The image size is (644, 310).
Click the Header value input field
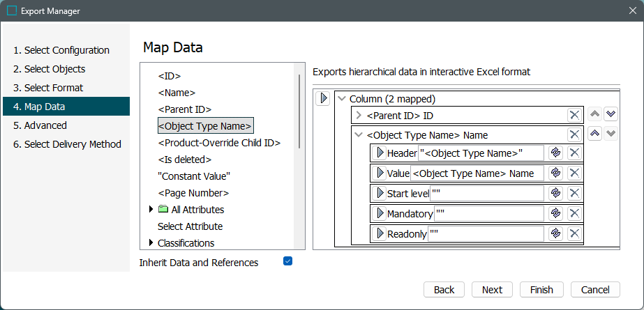pyautogui.click(x=481, y=153)
